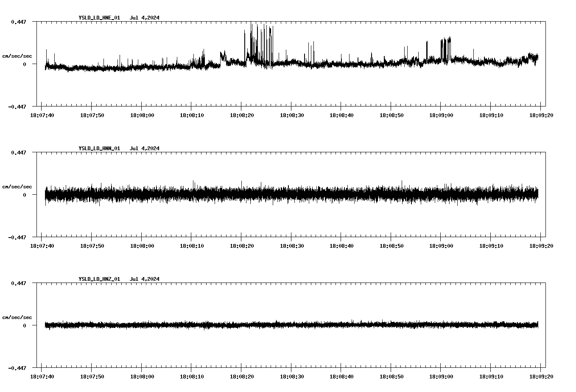Click the Jul 4,2024 date beside HNZ trace
Viewport: 576px width, 392px height.
coord(145,279)
